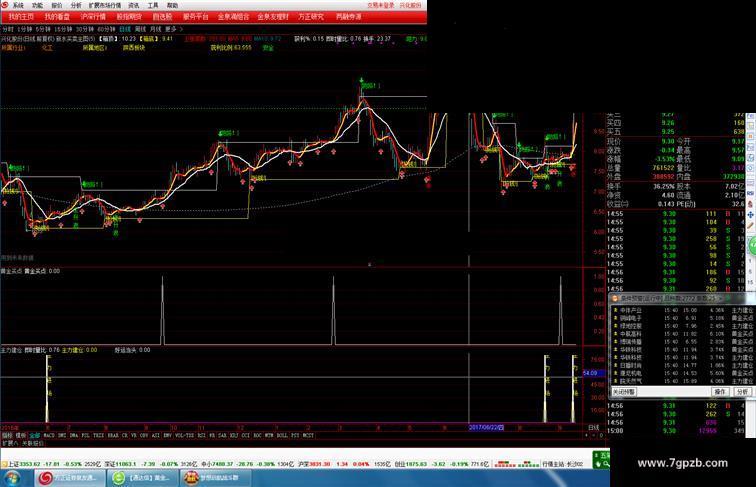Select 周线 chart period
The height and width of the screenshot is (487, 756).
click(140, 29)
